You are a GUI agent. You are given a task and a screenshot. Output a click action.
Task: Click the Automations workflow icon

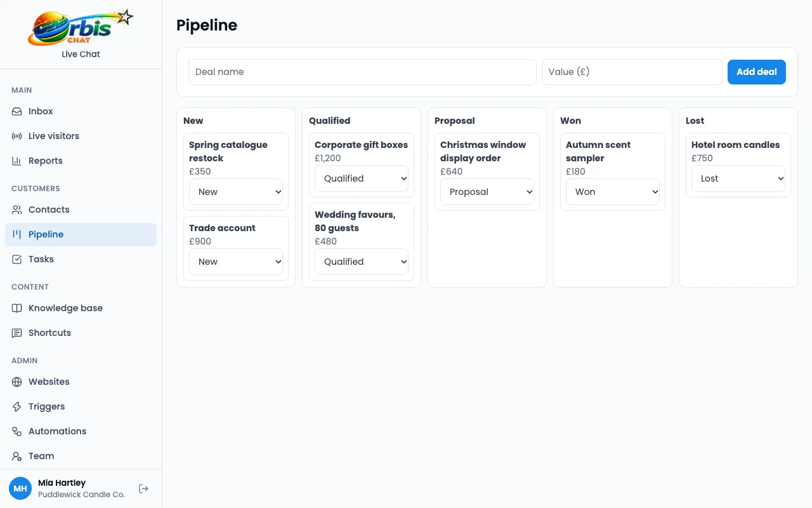(x=17, y=431)
